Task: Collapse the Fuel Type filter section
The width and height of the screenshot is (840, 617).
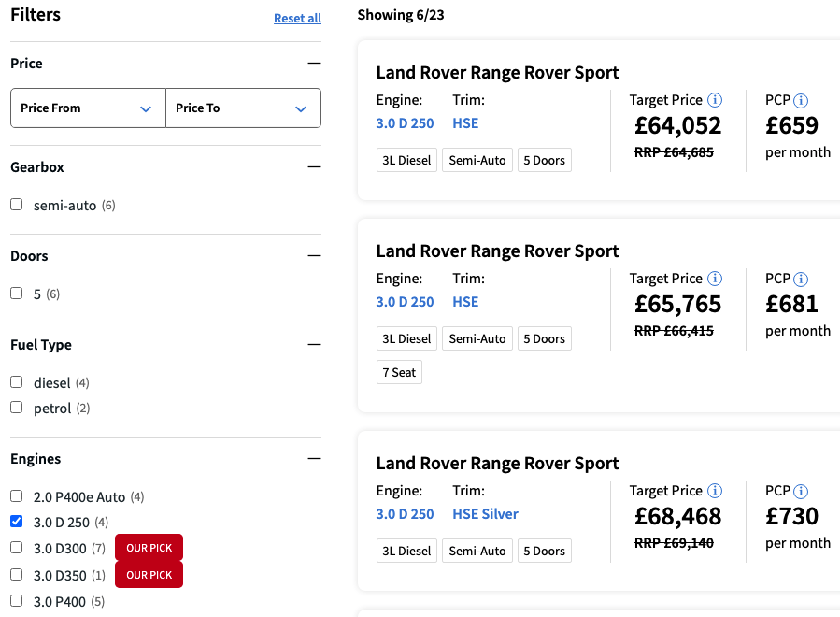Action: coord(315,344)
